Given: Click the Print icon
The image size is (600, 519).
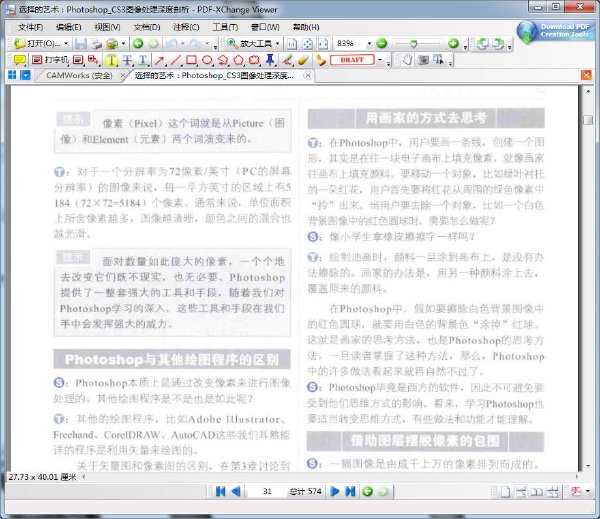Looking at the screenshot, I should (96, 44).
